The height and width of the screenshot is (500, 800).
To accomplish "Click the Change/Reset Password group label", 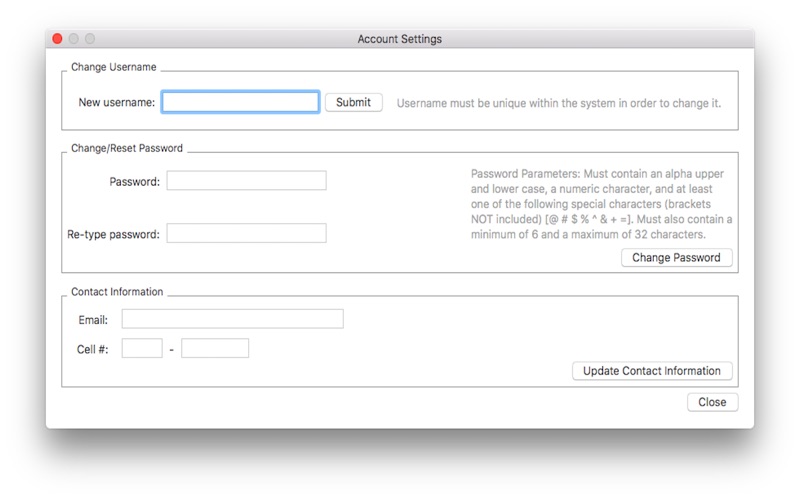I will coord(127,148).
